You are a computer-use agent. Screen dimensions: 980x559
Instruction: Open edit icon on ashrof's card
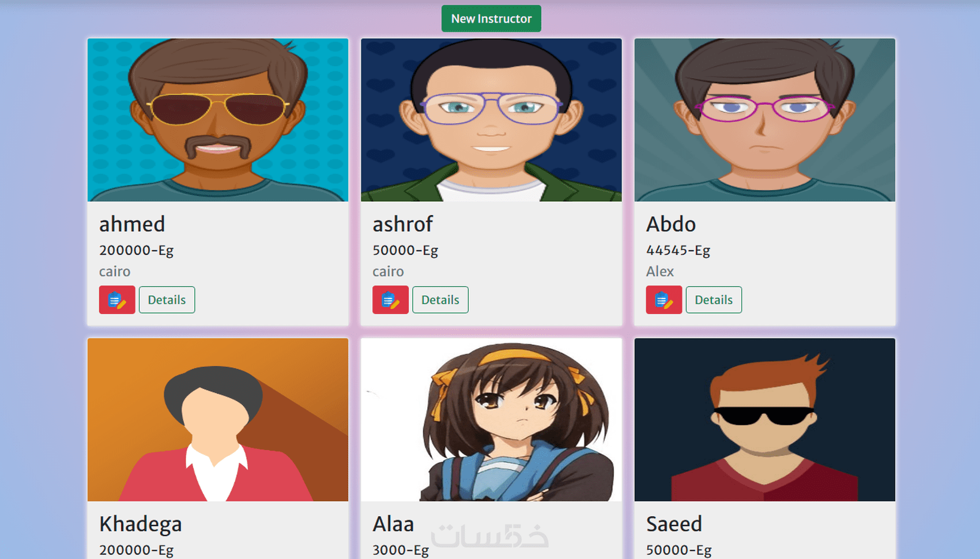click(390, 300)
